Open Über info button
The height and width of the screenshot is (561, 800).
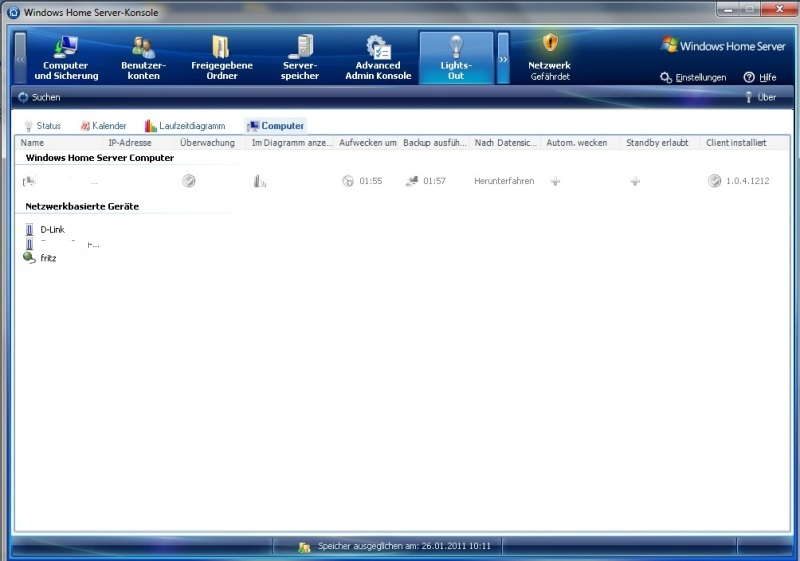[761, 97]
